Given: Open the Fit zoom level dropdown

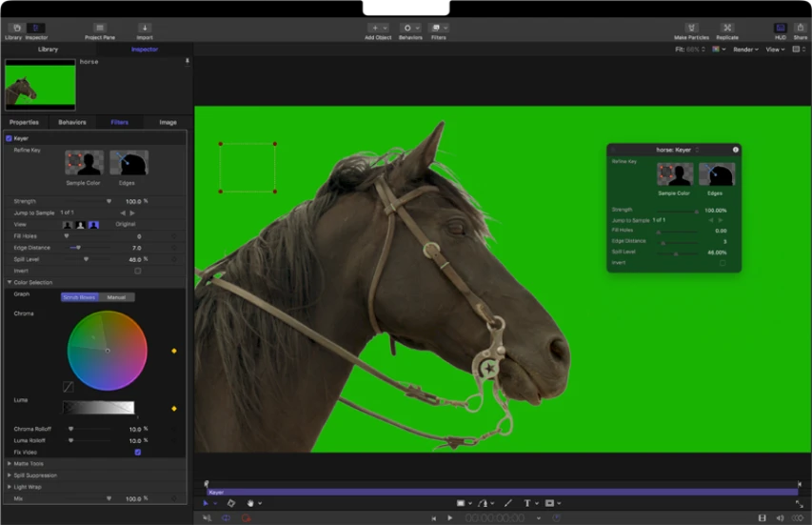Looking at the screenshot, I should (x=690, y=50).
